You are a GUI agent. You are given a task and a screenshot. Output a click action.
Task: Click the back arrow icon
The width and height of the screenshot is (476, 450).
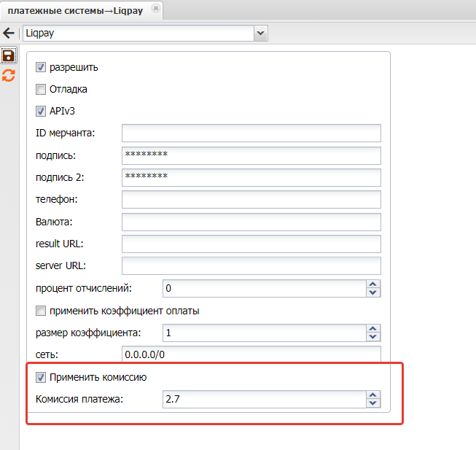pos(9,33)
